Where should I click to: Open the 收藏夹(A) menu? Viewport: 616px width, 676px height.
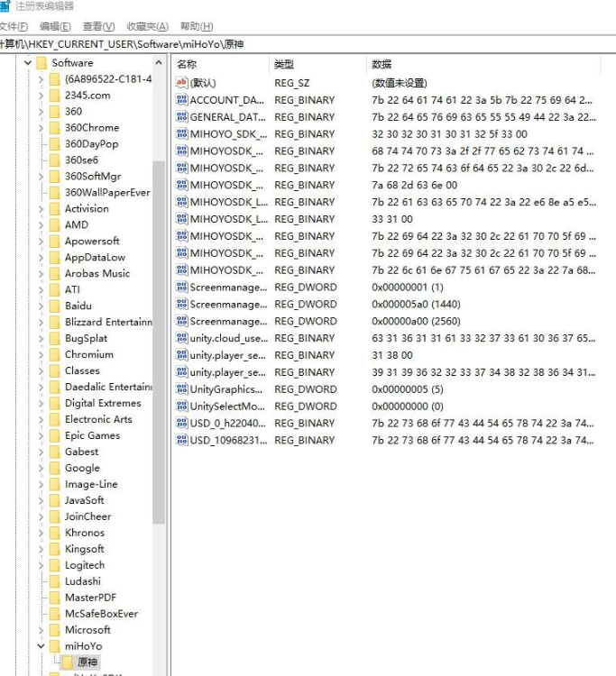click(x=147, y=26)
